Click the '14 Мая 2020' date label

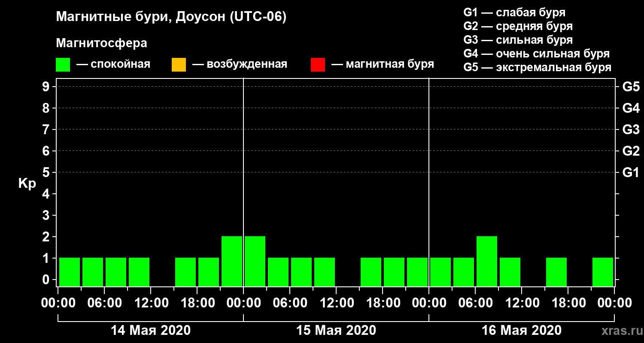(x=151, y=330)
